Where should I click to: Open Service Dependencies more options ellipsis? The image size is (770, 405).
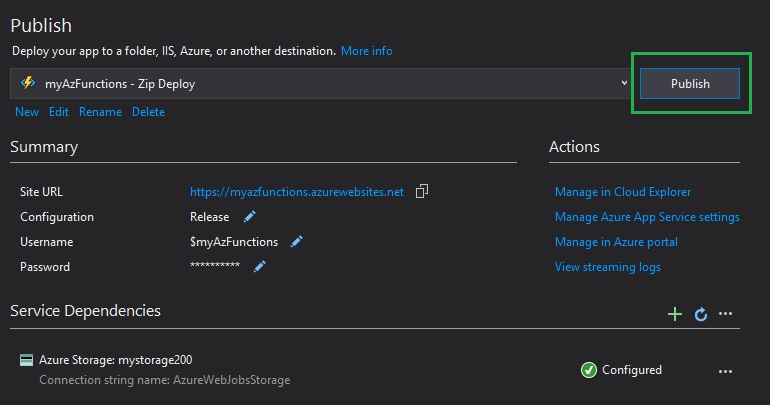click(x=726, y=314)
